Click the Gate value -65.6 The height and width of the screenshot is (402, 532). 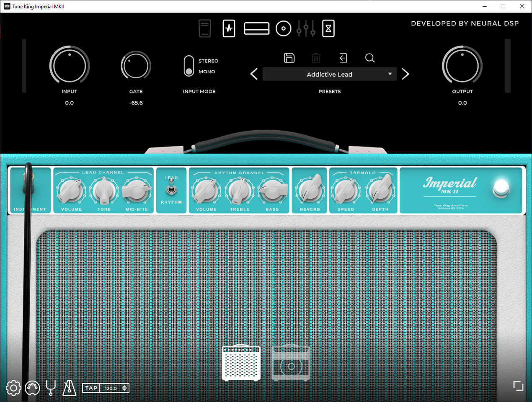pos(136,103)
